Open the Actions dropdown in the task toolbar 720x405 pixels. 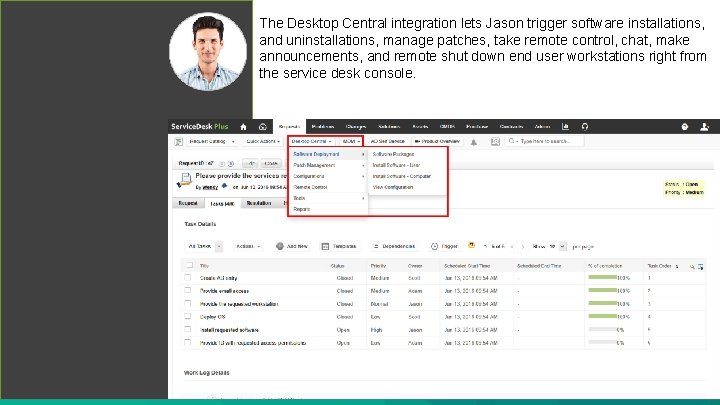pos(248,247)
